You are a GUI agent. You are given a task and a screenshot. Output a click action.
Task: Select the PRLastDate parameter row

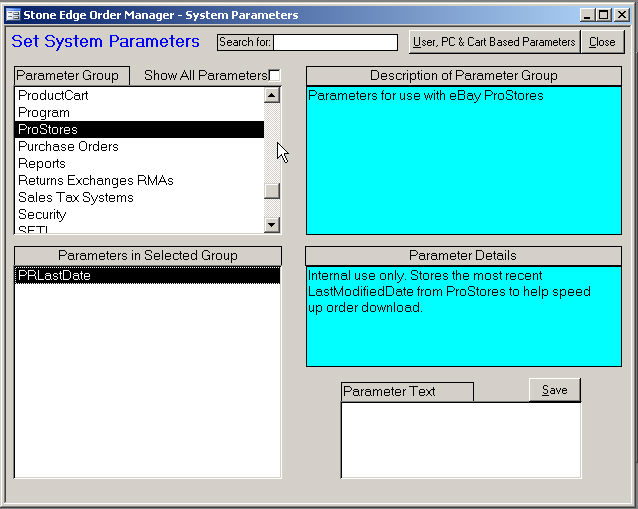pyautogui.click(x=147, y=275)
